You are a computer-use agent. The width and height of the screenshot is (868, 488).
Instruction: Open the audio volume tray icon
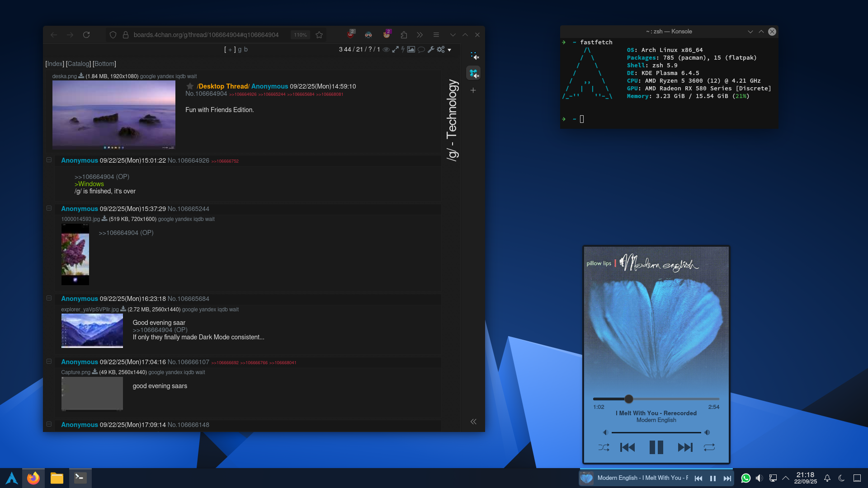tap(759, 478)
